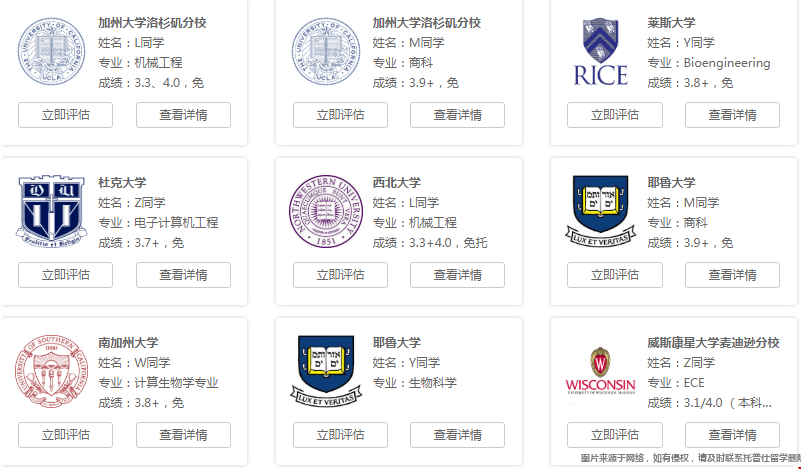Image resolution: width=801 pixels, height=469 pixels.
Task: Click the text 专业：计算生物学专业
Action: tap(158, 383)
